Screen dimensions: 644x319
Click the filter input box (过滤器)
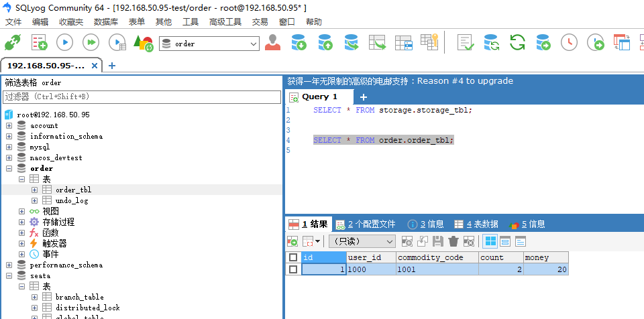click(x=142, y=97)
